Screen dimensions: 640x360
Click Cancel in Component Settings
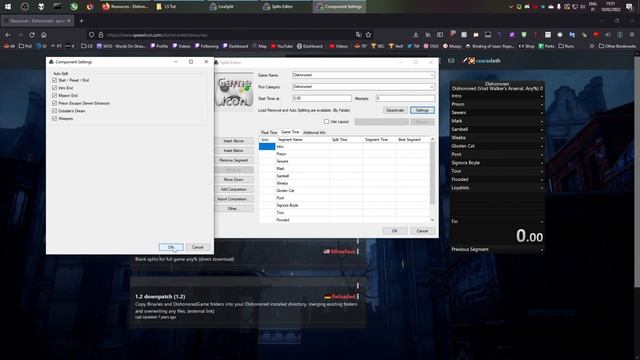[198, 247]
